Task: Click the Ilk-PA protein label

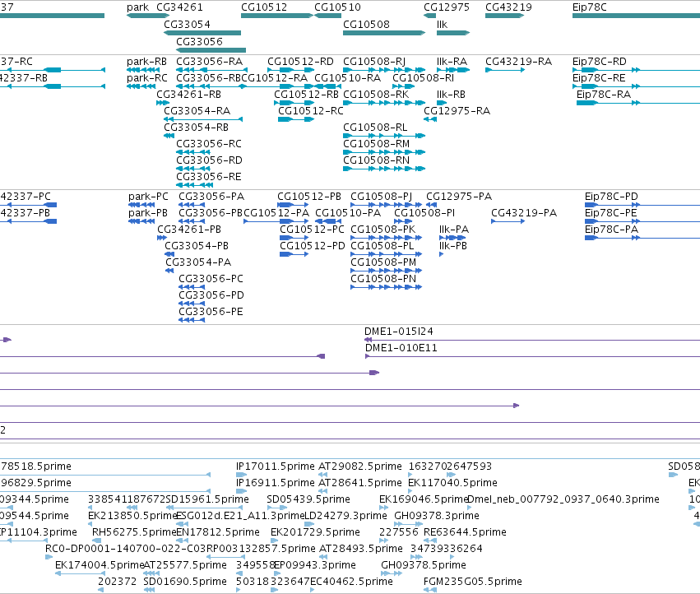Action: 454,230
